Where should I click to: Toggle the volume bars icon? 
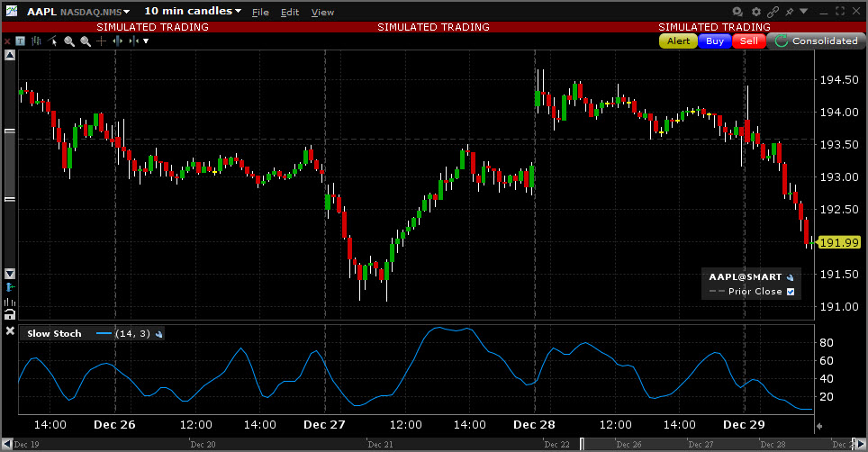coord(10,302)
